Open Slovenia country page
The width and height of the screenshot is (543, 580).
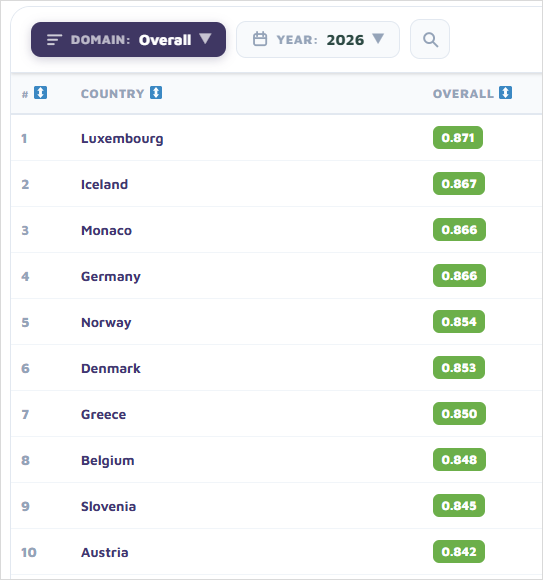(108, 506)
